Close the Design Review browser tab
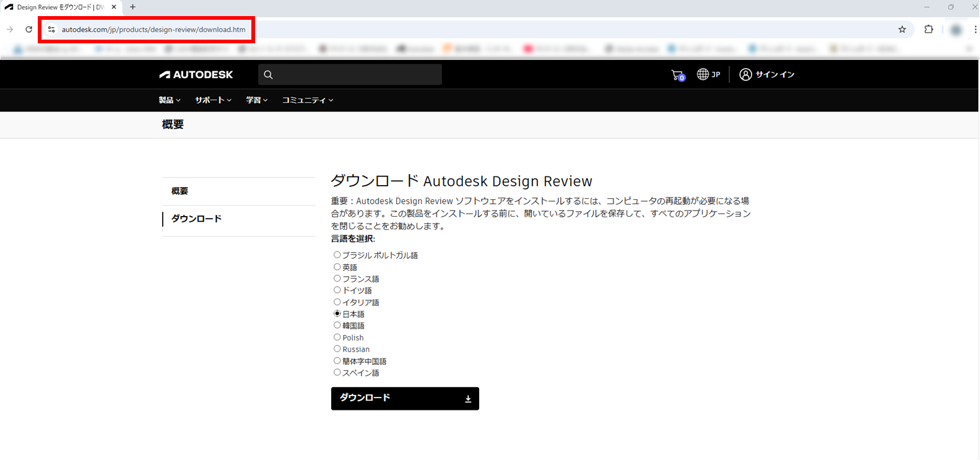This screenshot has height=460, width=980. coord(114,7)
